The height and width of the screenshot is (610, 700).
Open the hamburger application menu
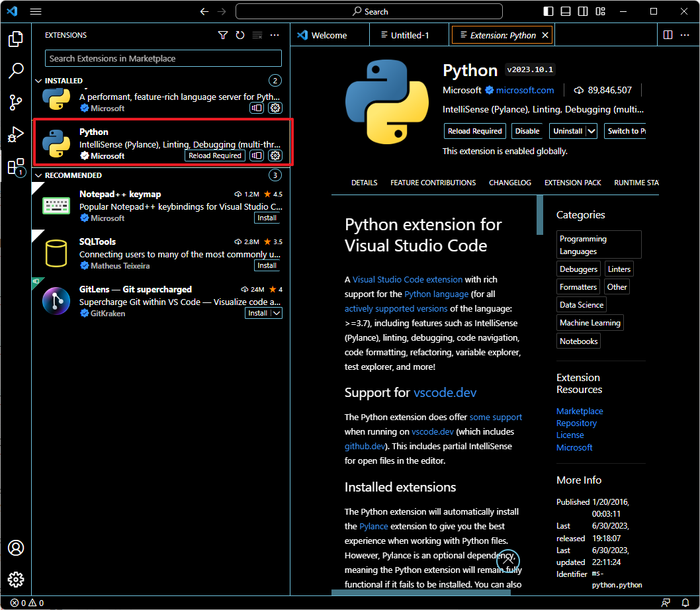36,12
